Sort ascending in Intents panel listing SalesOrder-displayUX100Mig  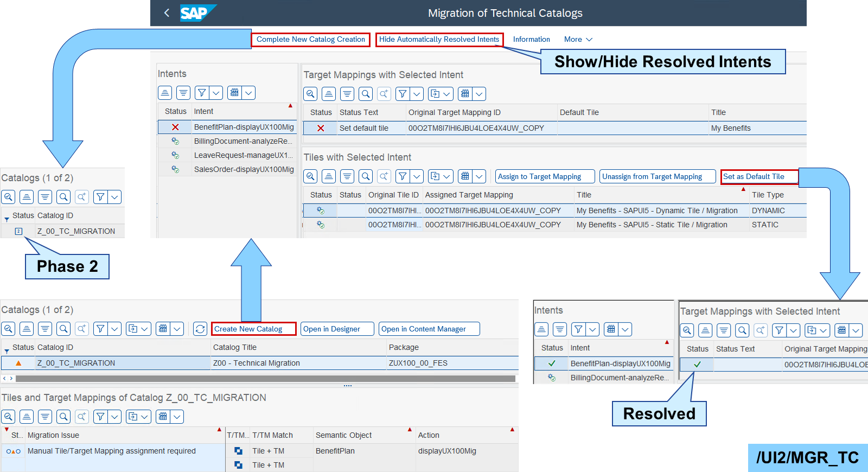(165, 93)
